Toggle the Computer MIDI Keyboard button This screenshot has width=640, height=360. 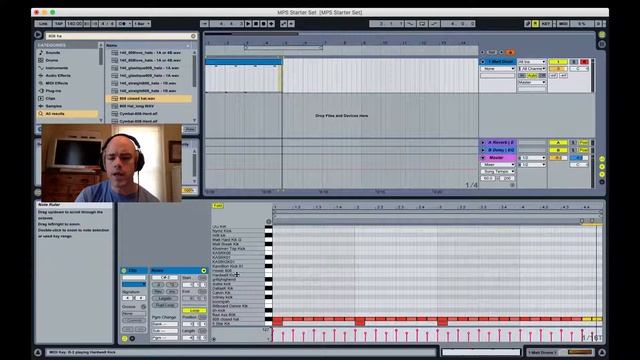coord(535,24)
